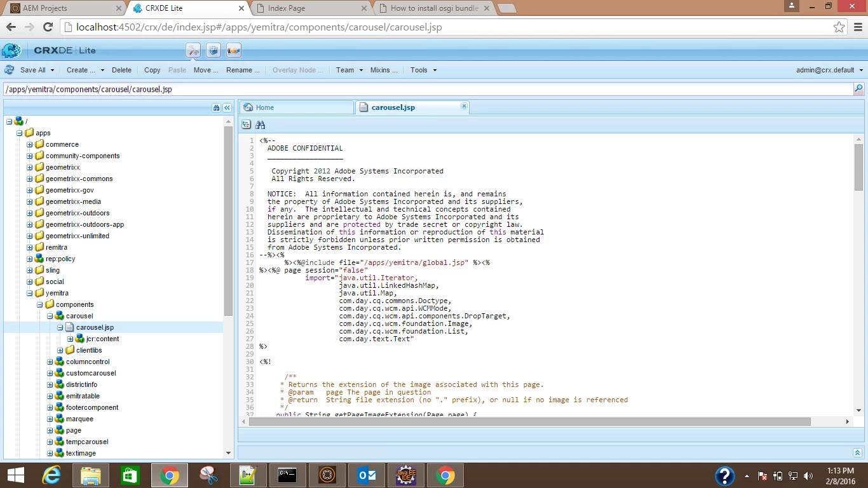
Task: Open Outlook from the taskbar
Action: (367, 475)
